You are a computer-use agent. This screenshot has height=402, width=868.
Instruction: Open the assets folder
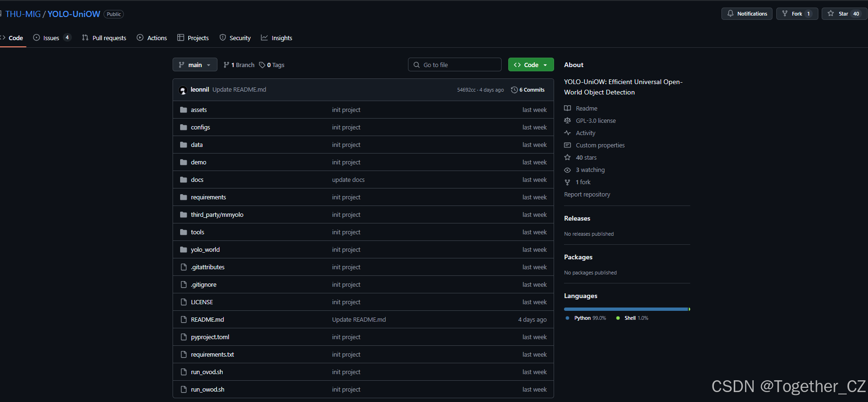(x=199, y=110)
